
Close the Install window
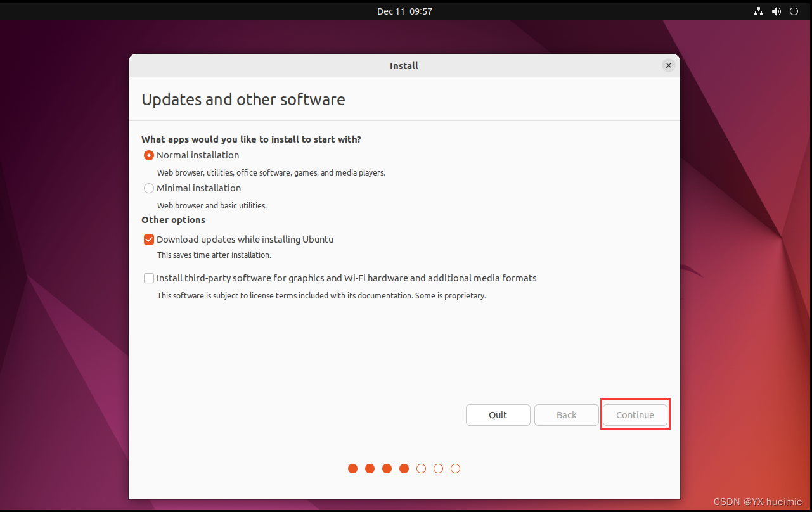[669, 65]
